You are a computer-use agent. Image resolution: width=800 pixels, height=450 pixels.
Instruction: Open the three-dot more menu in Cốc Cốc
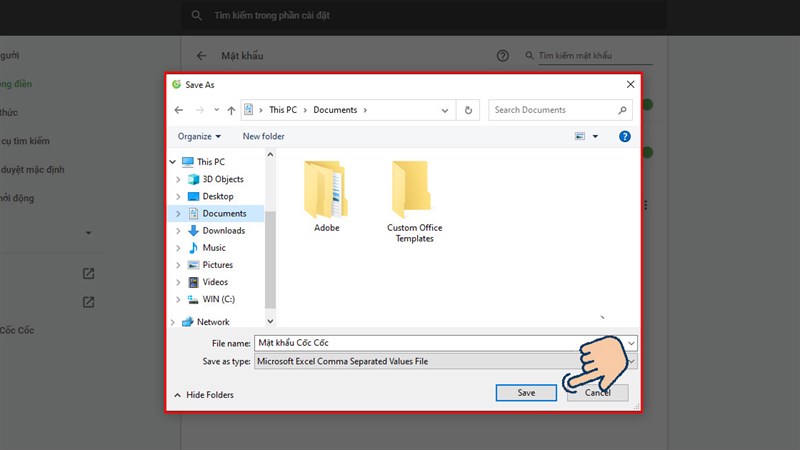645,205
